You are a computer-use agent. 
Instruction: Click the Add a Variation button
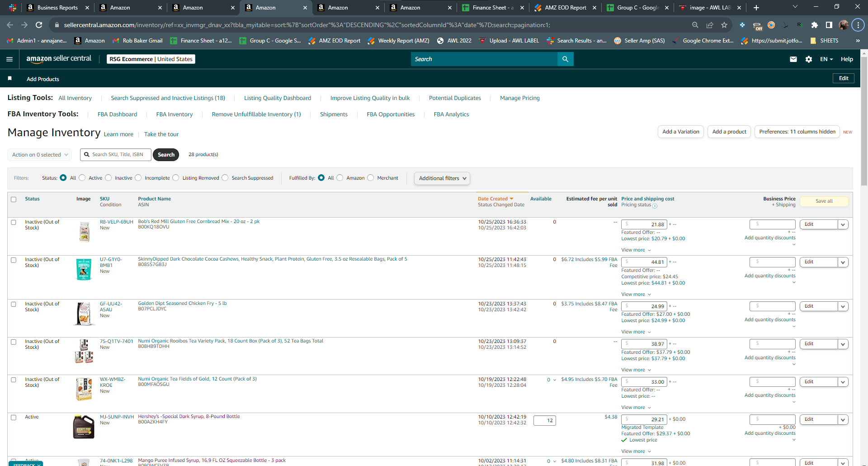pos(681,132)
